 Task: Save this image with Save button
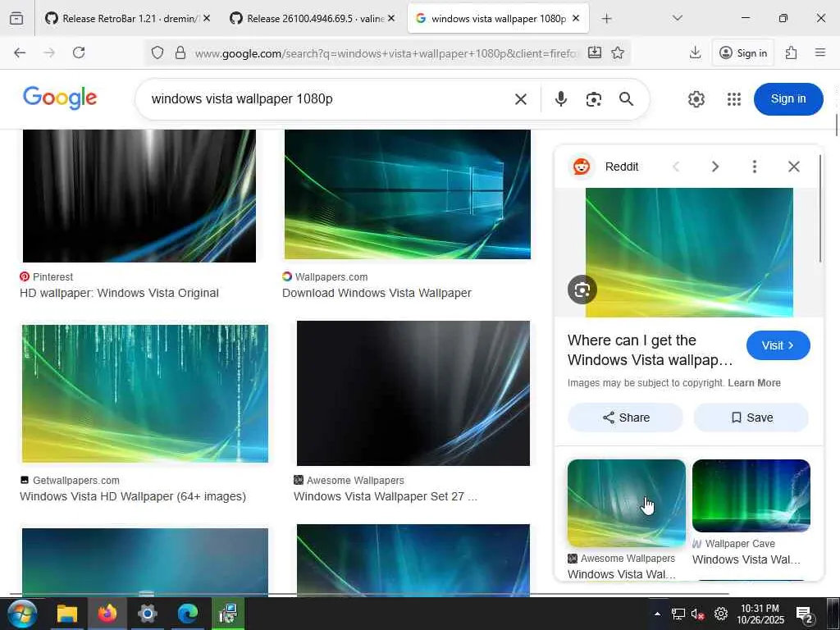pos(751,418)
